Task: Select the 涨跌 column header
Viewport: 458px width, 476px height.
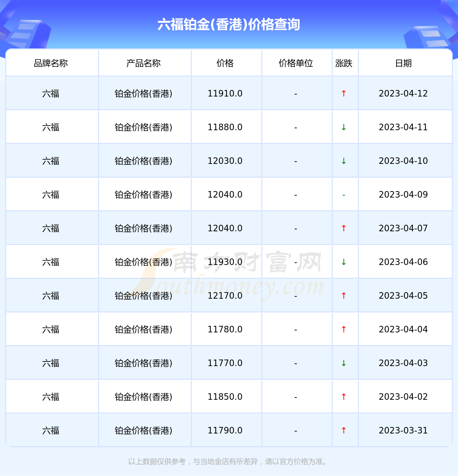Action: [x=344, y=63]
